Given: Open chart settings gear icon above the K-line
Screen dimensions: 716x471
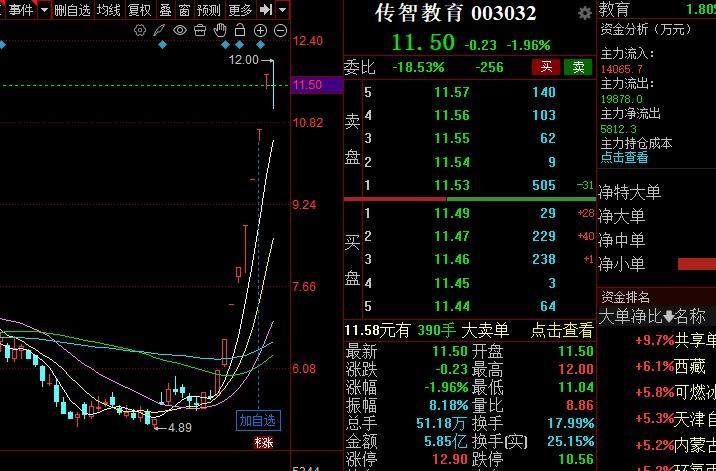Looking at the screenshot, I should tap(140, 31).
